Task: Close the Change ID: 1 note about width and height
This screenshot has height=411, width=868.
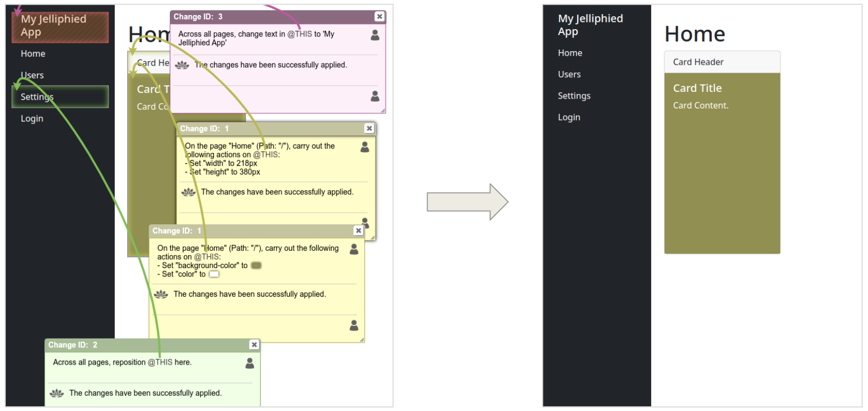Action: pos(369,128)
